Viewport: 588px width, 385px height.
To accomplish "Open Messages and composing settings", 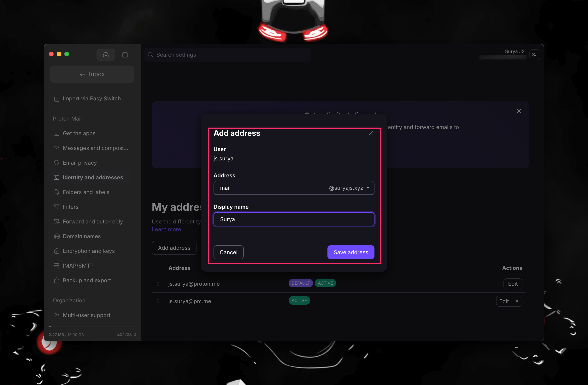I will 95,148.
